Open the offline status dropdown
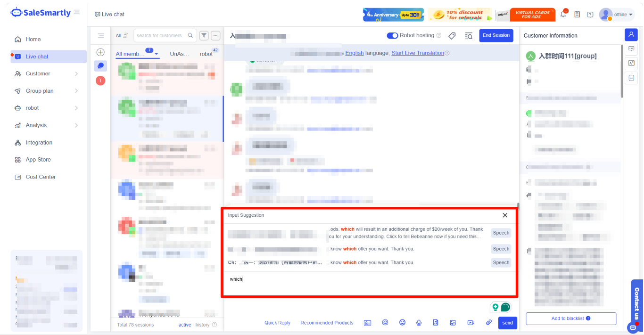The height and width of the screenshot is (335, 644). (x=617, y=15)
